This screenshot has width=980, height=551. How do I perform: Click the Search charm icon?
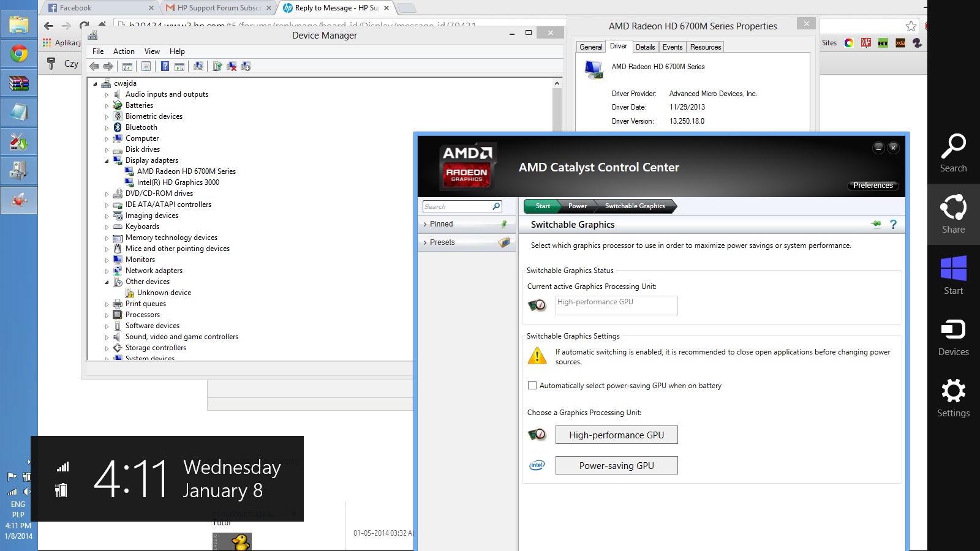point(953,146)
